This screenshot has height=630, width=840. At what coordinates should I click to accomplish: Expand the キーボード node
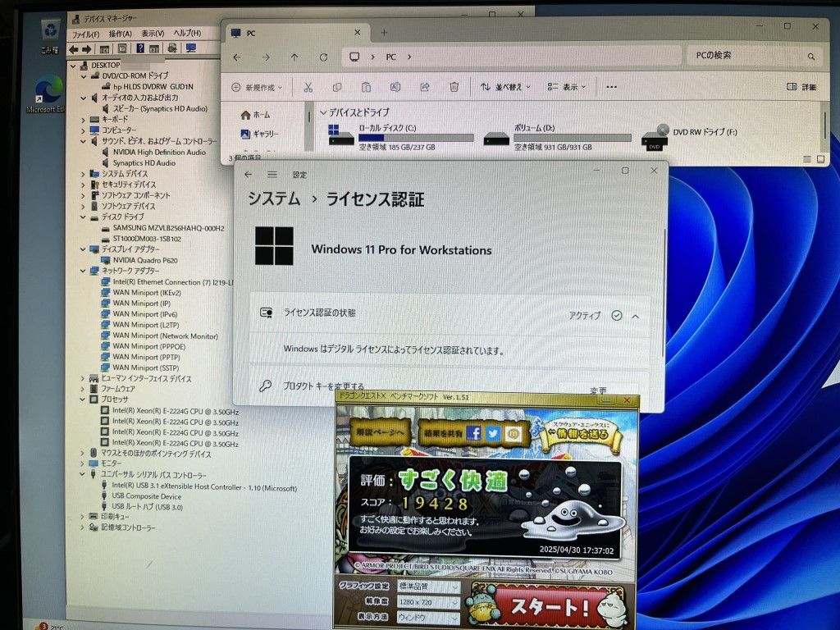84,120
